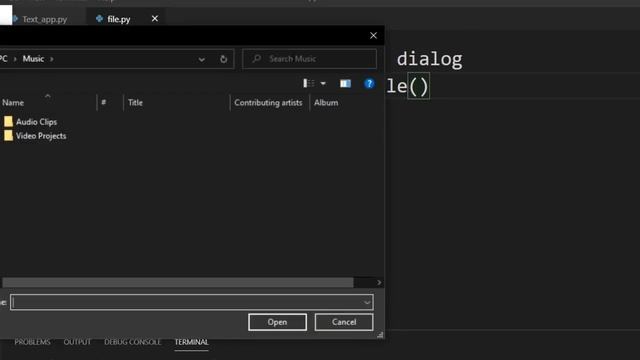Focus the Search Music field

[x=309, y=59]
